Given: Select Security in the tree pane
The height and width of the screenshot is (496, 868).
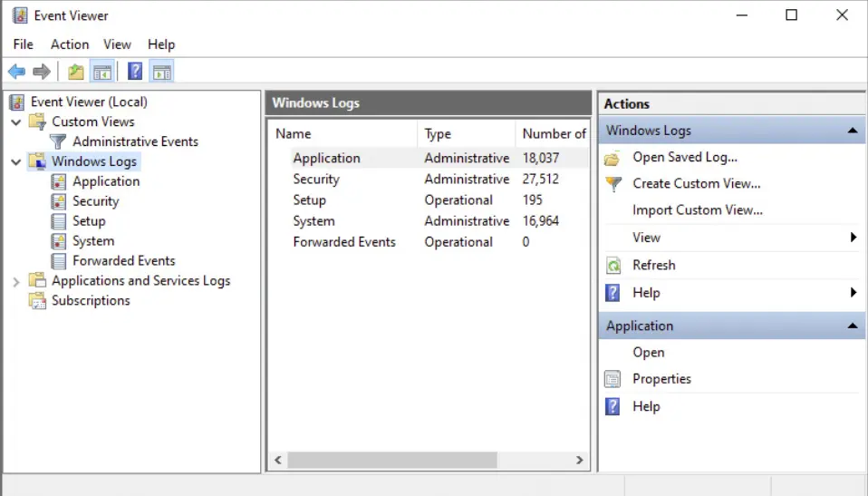Looking at the screenshot, I should coord(95,201).
